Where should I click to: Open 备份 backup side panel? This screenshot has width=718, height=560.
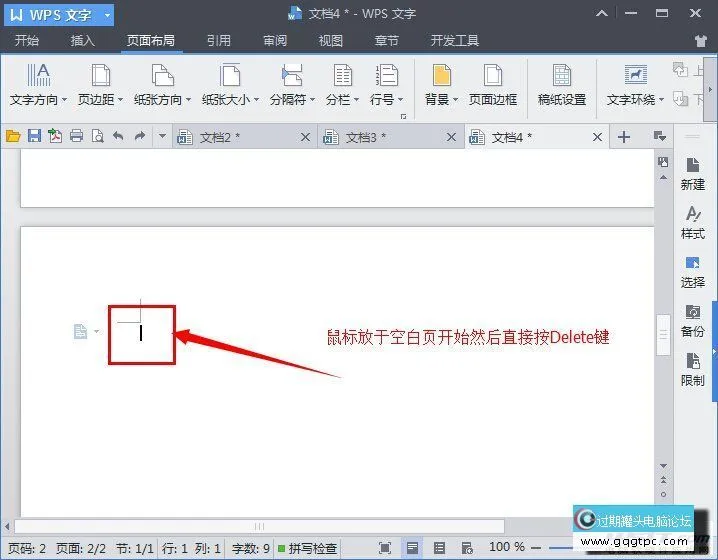pyautogui.click(x=692, y=321)
